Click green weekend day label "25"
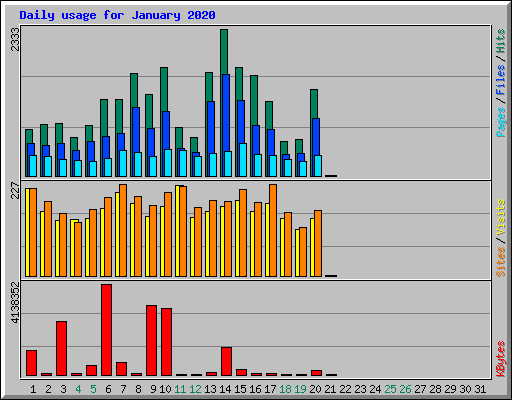Screen dimensions: 512x400 point(390,389)
